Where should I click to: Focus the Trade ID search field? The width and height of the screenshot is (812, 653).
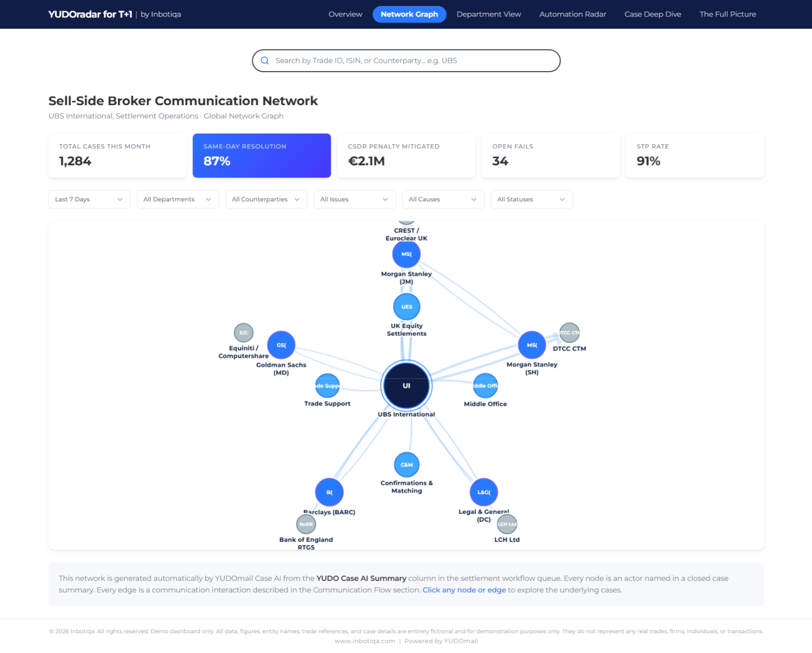pyautogui.click(x=406, y=61)
